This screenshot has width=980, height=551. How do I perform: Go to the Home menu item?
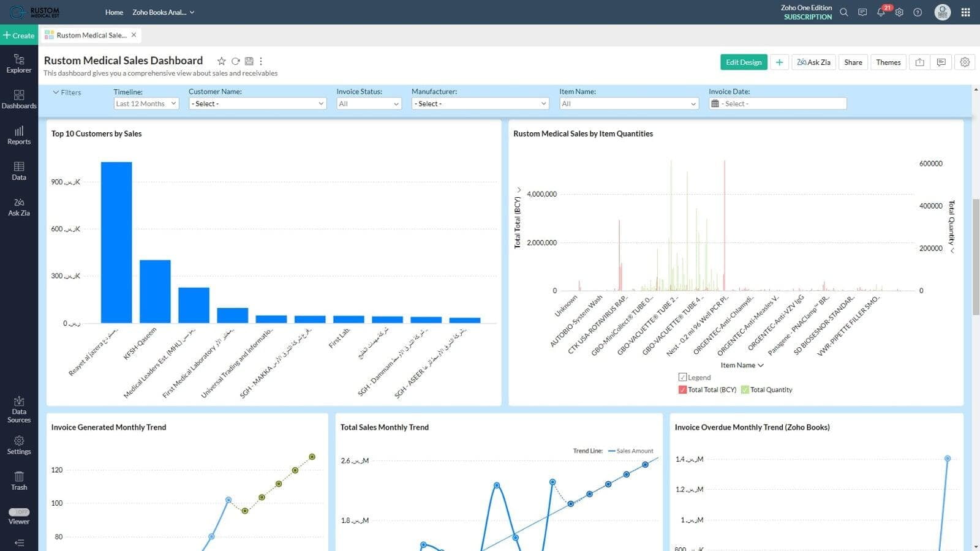pyautogui.click(x=114, y=12)
